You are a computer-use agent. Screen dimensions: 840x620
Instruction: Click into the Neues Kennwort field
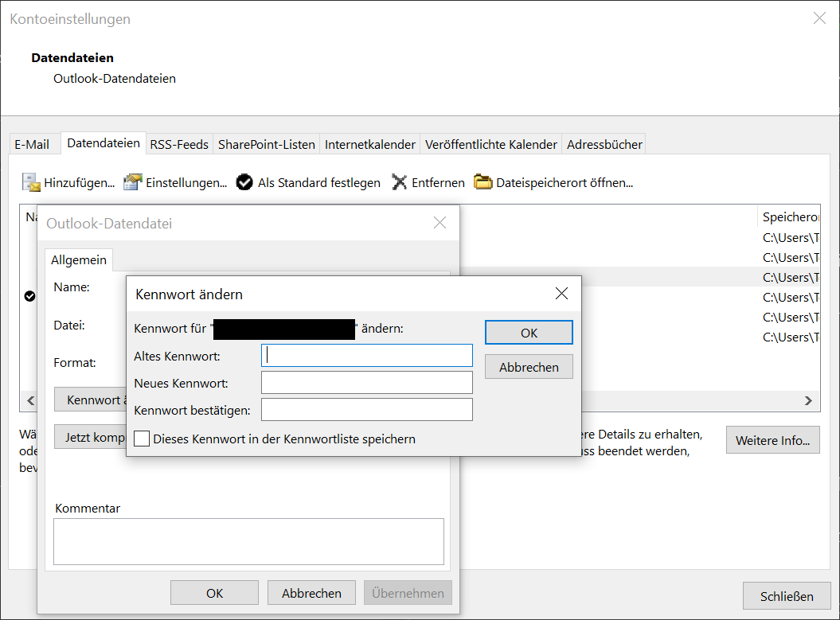367,383
